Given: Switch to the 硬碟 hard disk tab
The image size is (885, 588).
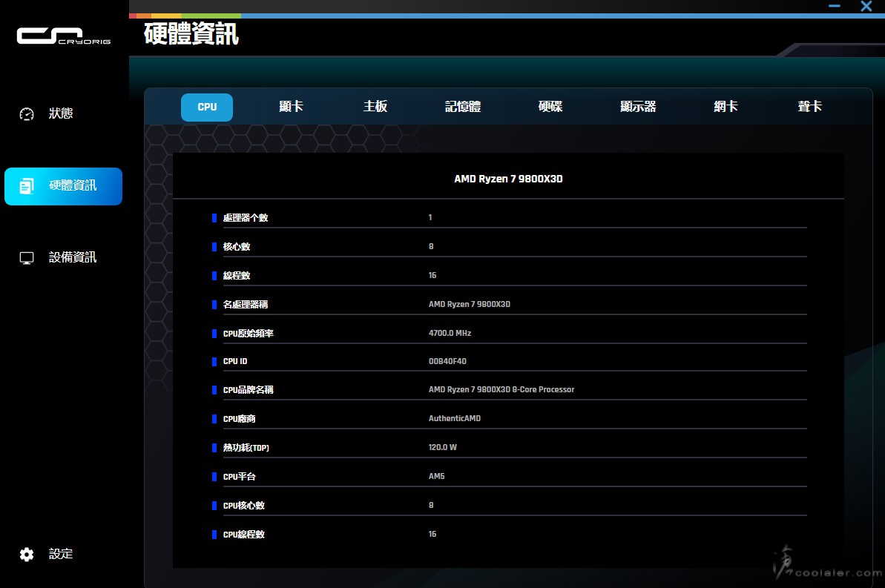Looking at the screenshot, I should coord(550,107).
